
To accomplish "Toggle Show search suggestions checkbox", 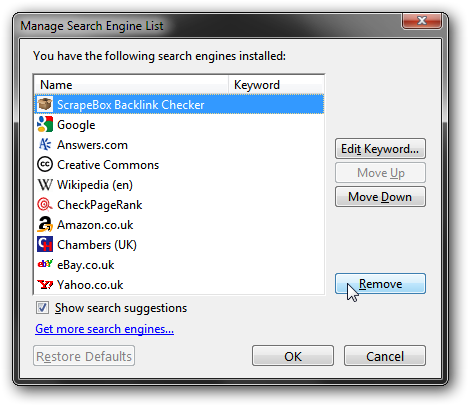I will (x=42, y=308).
